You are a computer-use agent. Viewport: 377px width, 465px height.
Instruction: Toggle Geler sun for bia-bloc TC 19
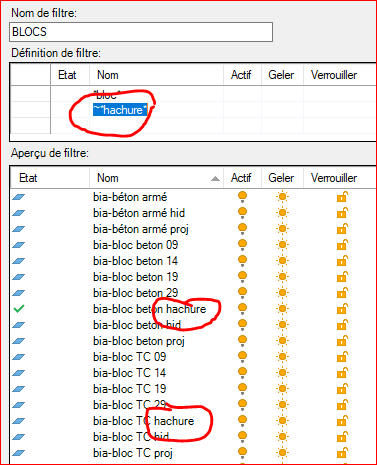pos(282,389)
